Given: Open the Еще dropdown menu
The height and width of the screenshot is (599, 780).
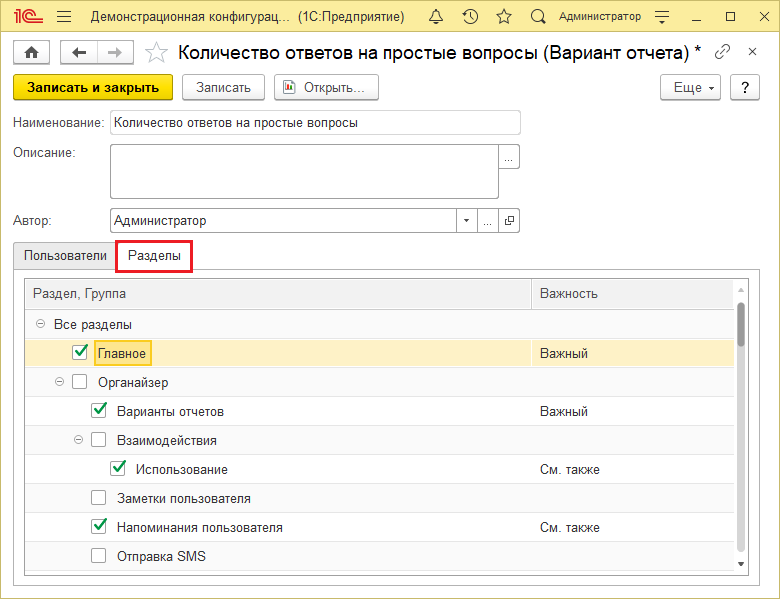Looking at the screenshot, I should (x=690, y=88).
